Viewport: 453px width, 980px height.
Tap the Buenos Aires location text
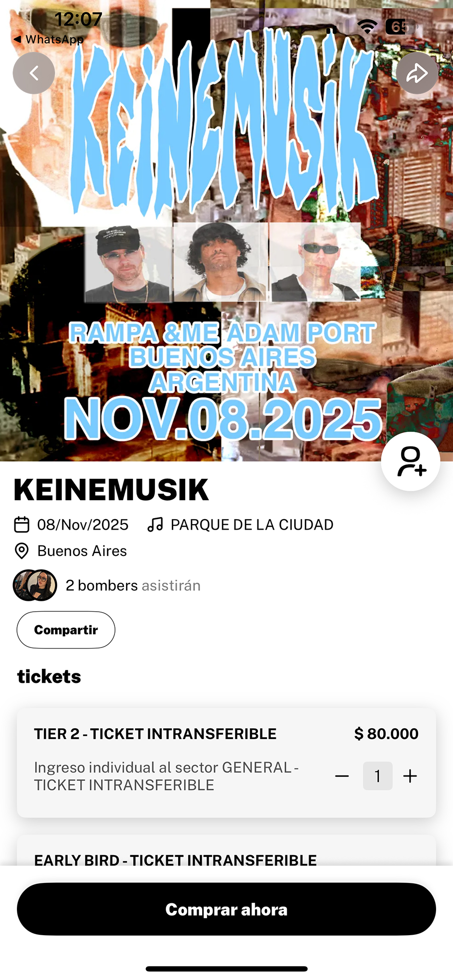pyautogui.click(x=82, y=551)
